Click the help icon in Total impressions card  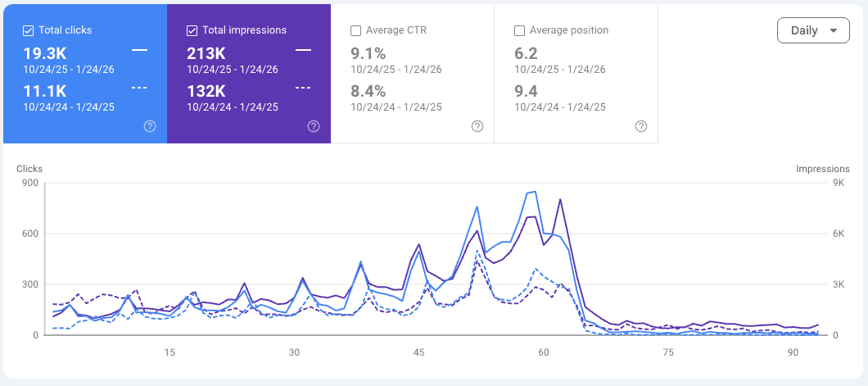(x=314, y=126)
